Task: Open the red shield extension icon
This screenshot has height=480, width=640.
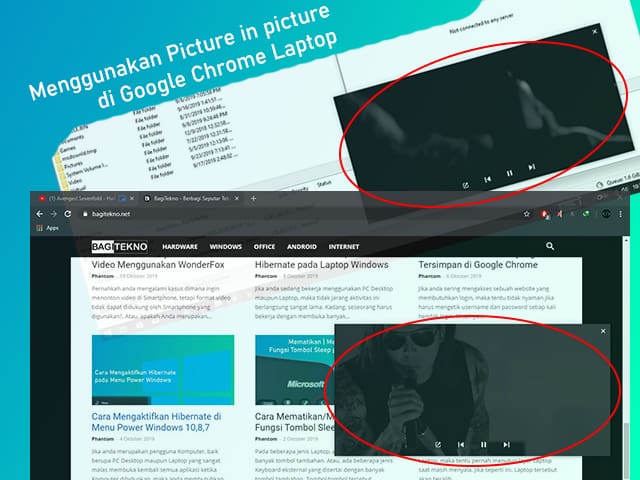Action: 544,214
